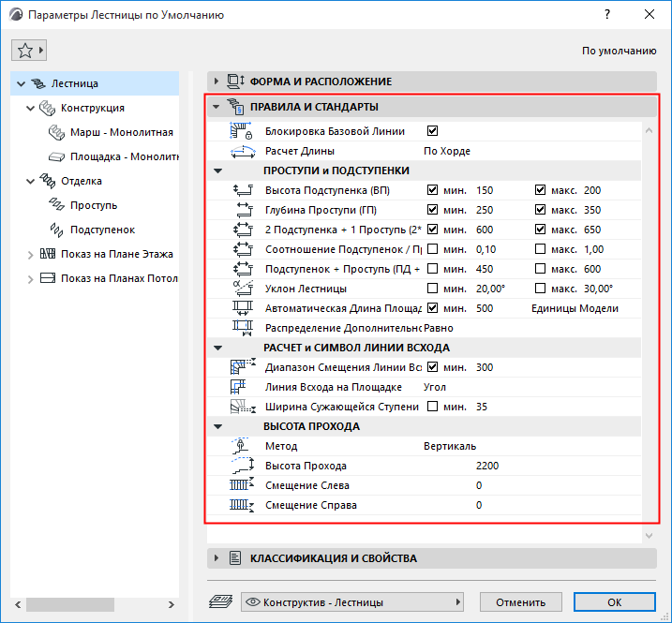Click the ОК button
Image resolution: width=672 pixels, height=623 pixels.
(614, 602)
